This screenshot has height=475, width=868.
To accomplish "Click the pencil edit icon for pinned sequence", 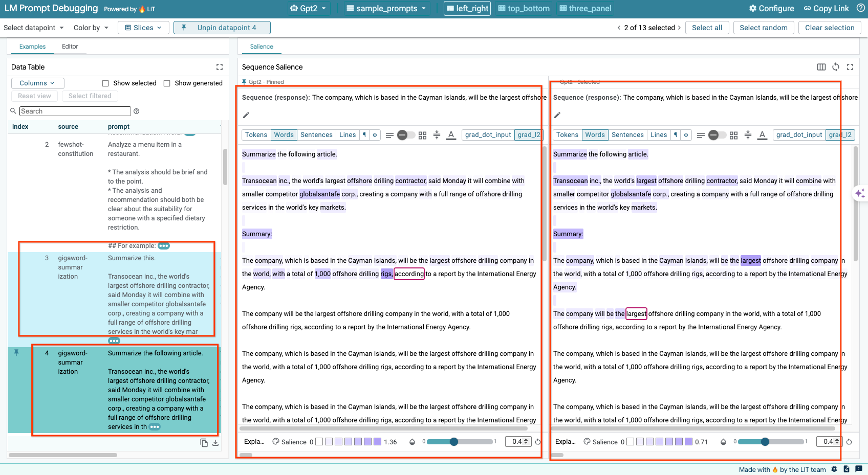I will tap(246, 115).
